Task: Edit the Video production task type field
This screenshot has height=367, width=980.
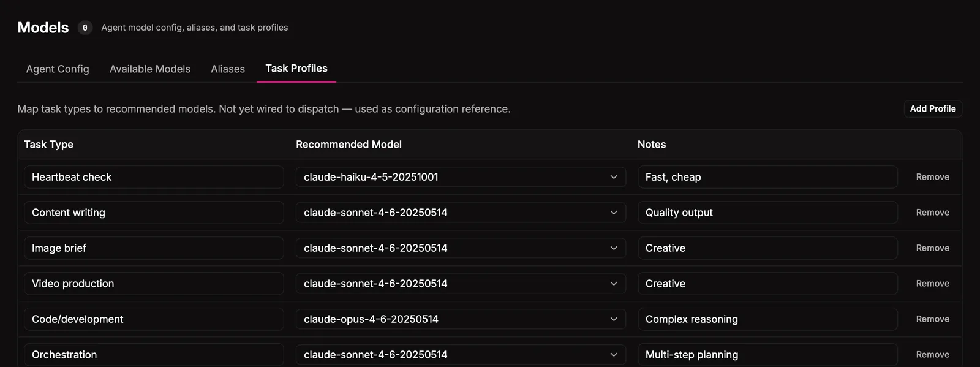Action: (x=154, y=284)
